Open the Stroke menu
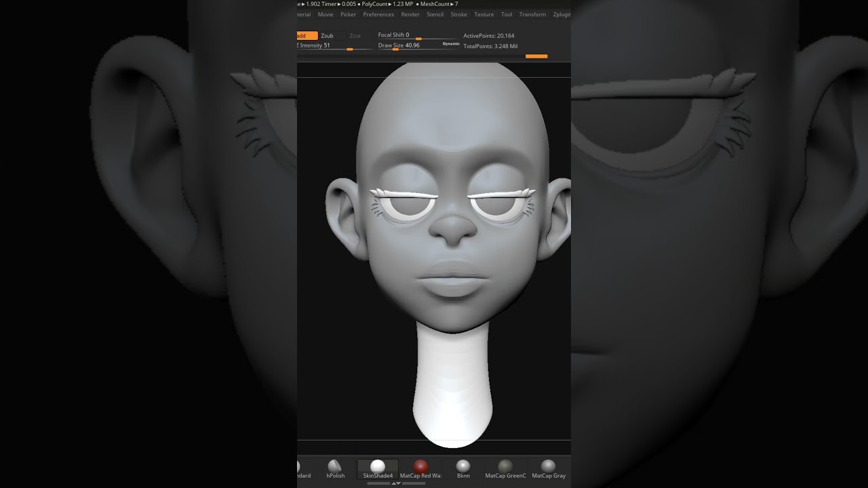Screen dimensions: 868x488 459,14
